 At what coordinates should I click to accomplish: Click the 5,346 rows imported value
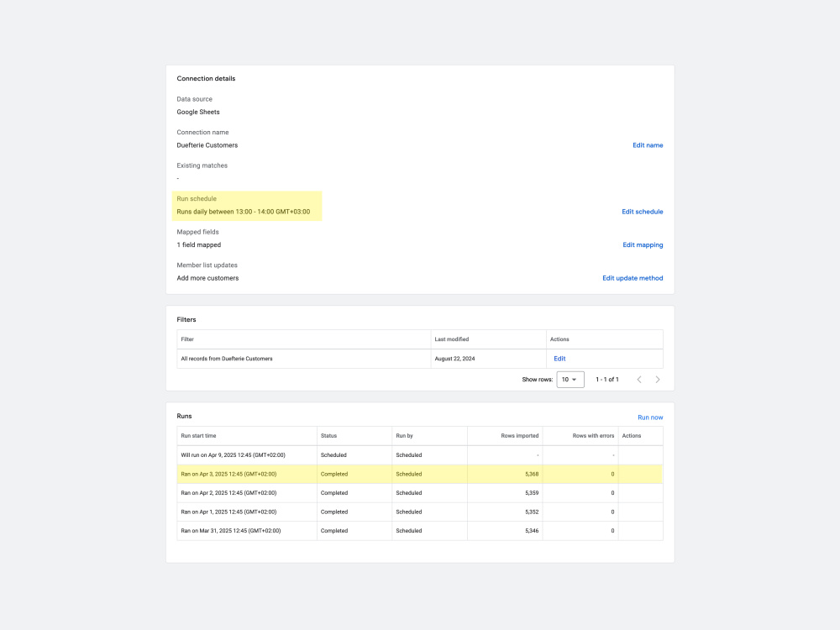pyautogui.click(x=532, y=531)
